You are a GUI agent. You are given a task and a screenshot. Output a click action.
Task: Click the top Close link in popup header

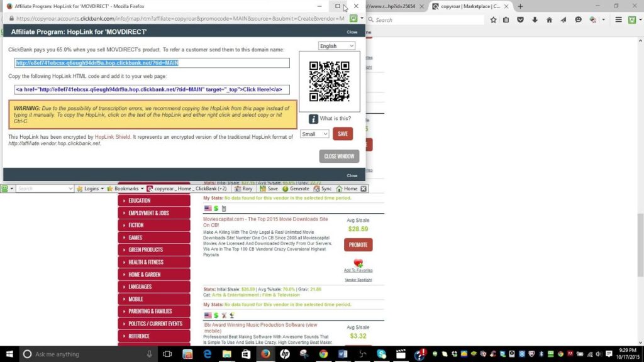[x=352, y=32]
